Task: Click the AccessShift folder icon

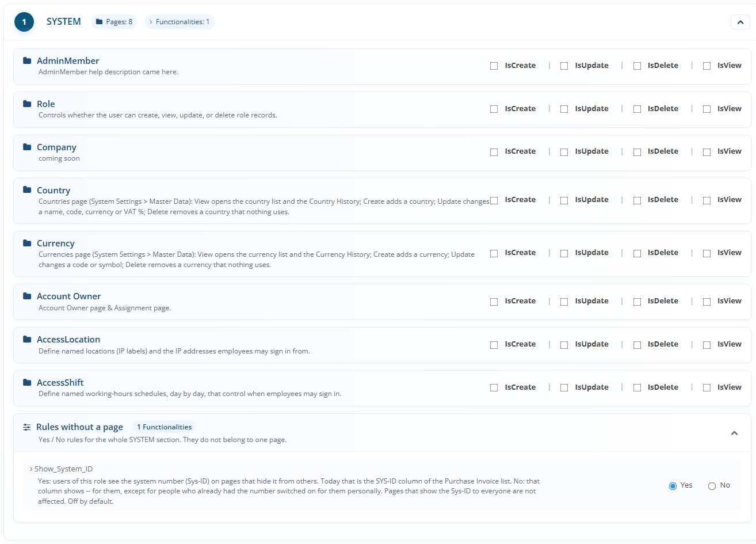Action: pos(27,382)
